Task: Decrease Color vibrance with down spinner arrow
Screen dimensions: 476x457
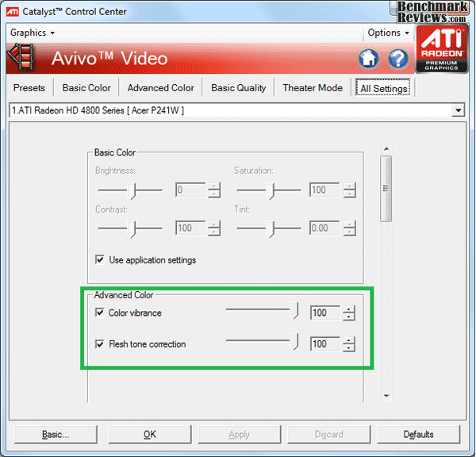Action: (349, 317)
